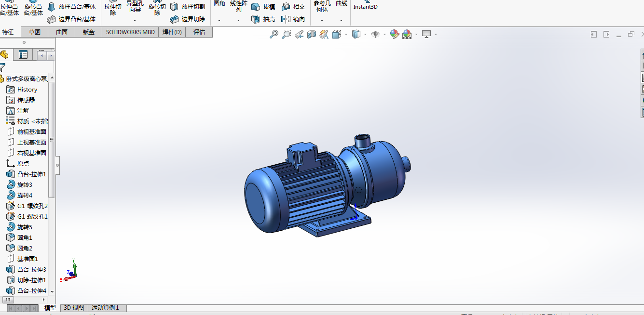The height and width of the screenshot is (315, 644).
Task: Select the 凸台-拉伸1 feature
Action: click(x=27, y=174)
